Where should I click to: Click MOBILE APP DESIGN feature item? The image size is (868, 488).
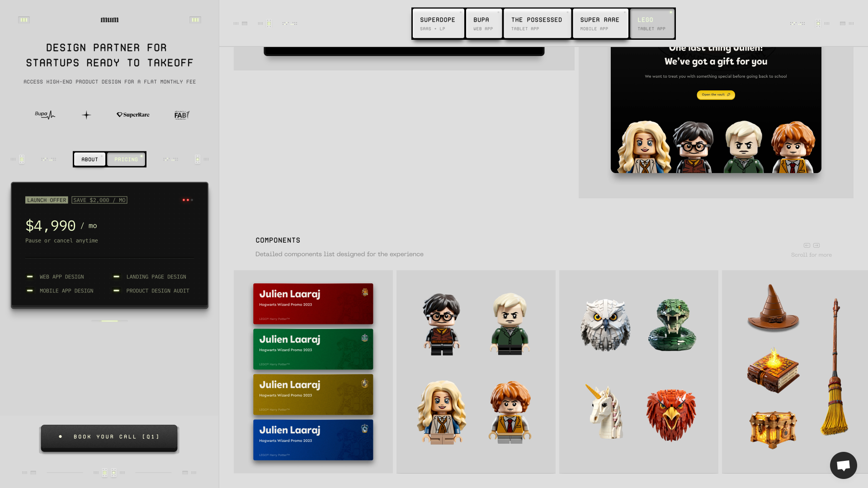pos(60,291)
